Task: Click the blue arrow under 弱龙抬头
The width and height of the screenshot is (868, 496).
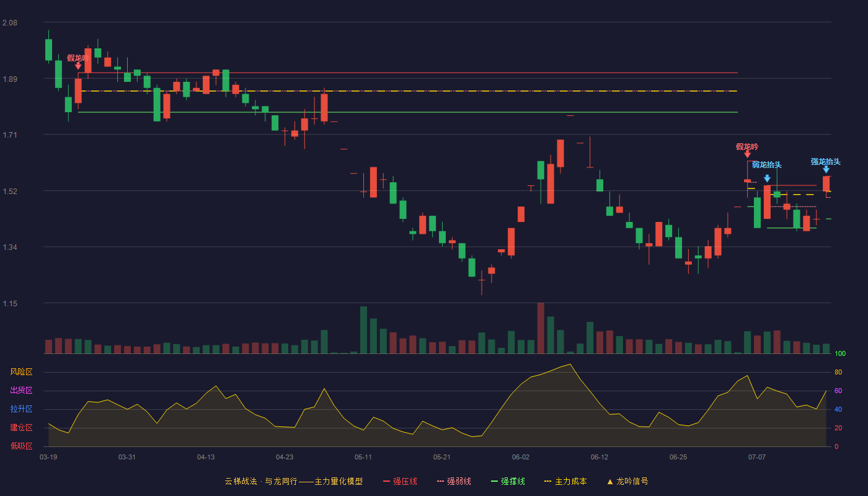Action: pos(767,179)
